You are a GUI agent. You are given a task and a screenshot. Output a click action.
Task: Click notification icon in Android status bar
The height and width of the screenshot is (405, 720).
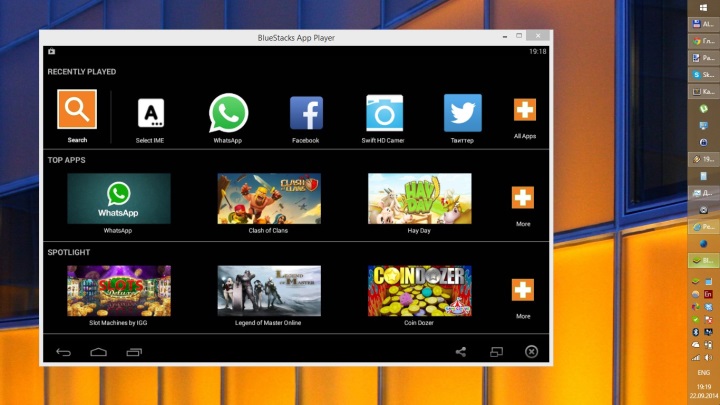pyautogui.click(x=51, y=51)
